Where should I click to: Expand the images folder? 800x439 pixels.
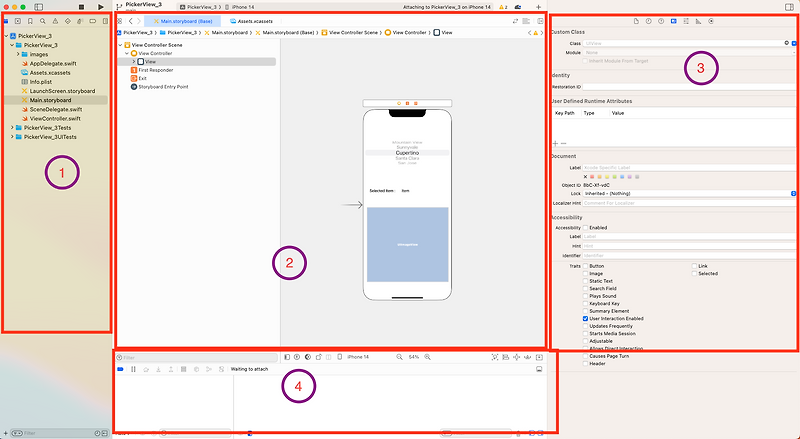[x=18, y=54]
